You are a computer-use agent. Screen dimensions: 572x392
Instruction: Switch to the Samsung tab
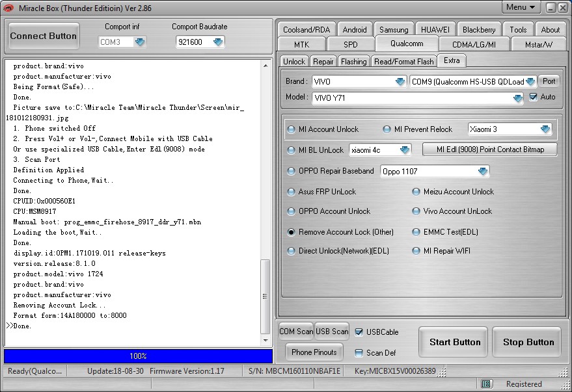pos(394,29)
